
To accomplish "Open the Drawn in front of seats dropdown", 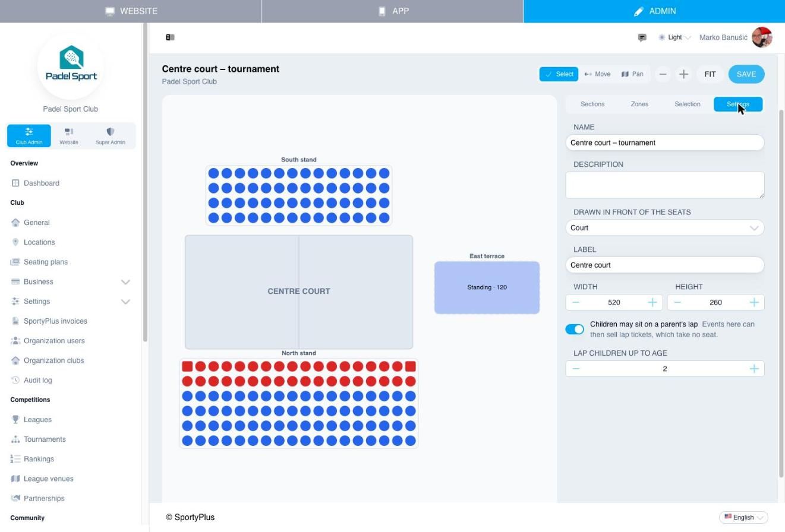I will 665,228.
